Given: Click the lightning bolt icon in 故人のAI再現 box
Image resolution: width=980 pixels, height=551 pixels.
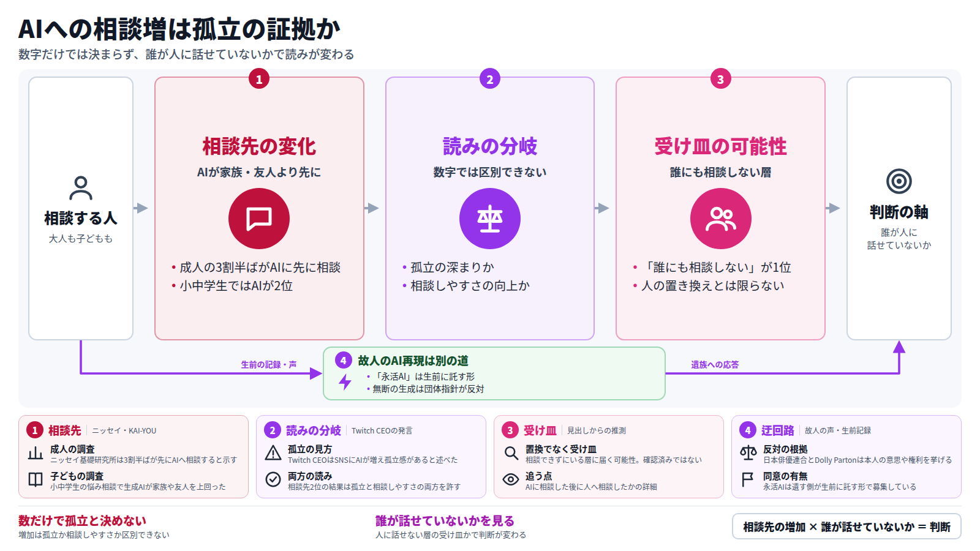Looking at the screenshot, I should click(x=345, y=382).
